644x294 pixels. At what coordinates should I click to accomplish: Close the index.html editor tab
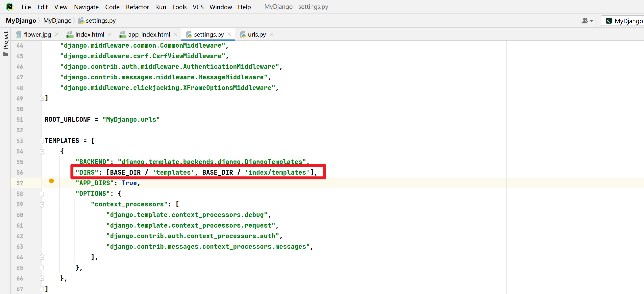[x=110, y=34]
